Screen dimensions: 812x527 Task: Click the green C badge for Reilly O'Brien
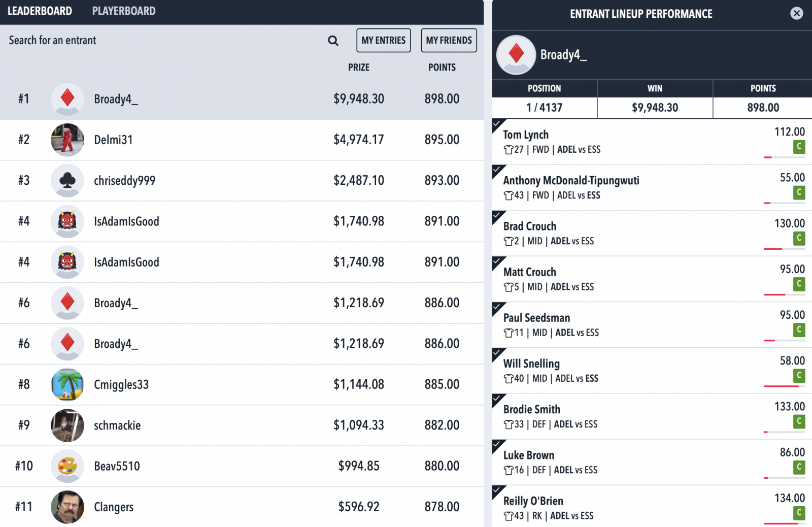coord(799,513)
